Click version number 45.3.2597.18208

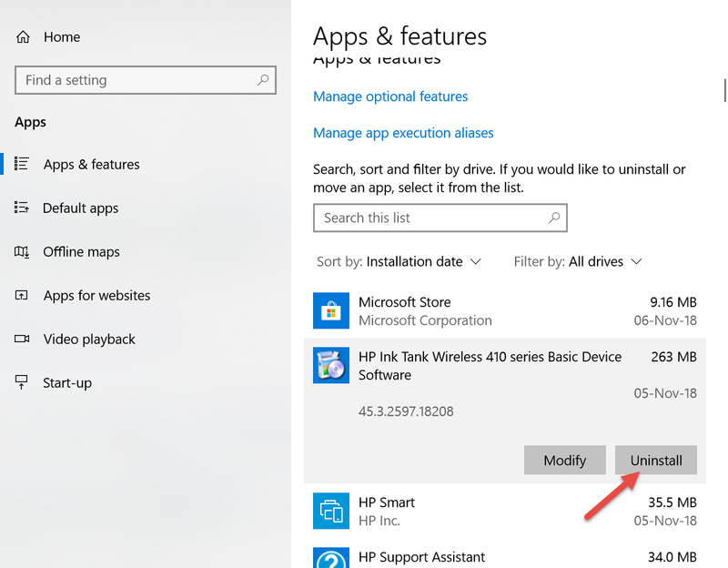coord(406,411)
